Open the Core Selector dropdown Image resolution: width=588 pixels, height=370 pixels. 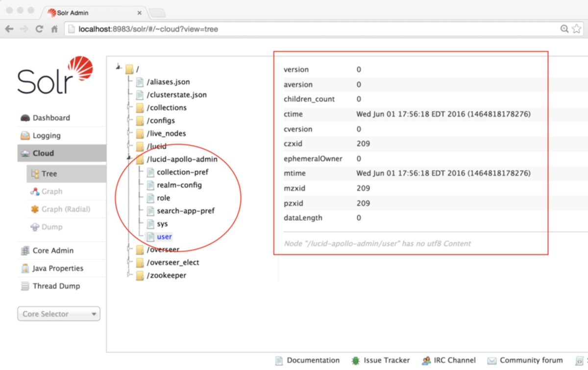[x=58, y=314]
